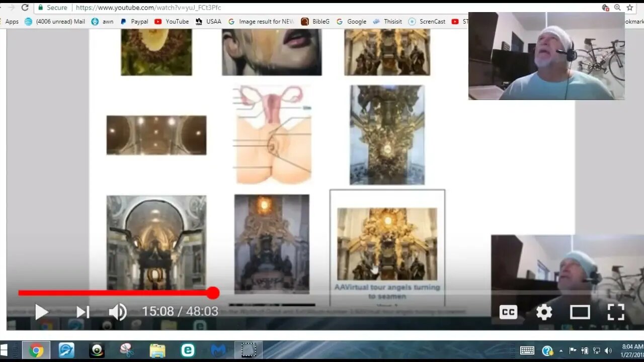Screen dimensions: 644x362
Task: Mute the video volume speaker icon
Action: coord(118,312)
